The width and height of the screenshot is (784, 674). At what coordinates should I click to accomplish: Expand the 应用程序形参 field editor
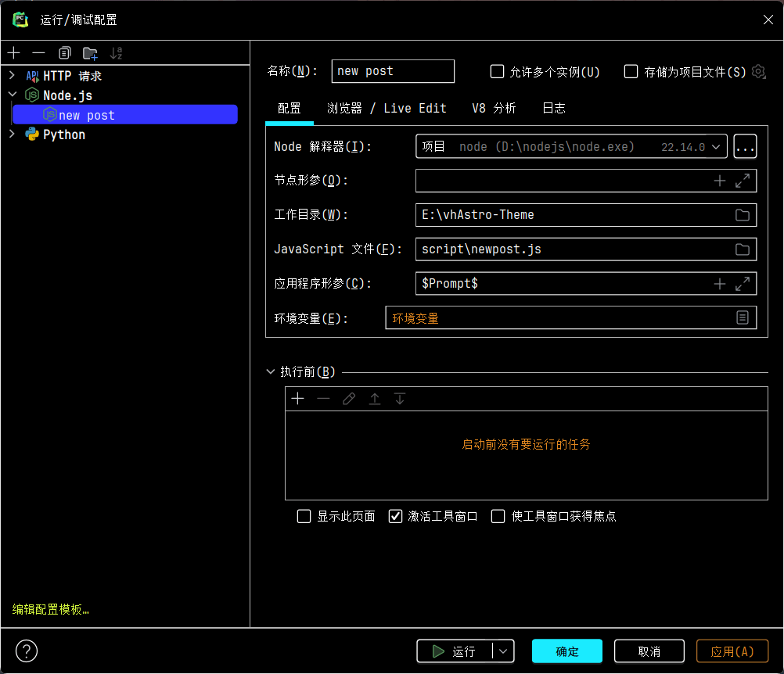click(743, 284)
